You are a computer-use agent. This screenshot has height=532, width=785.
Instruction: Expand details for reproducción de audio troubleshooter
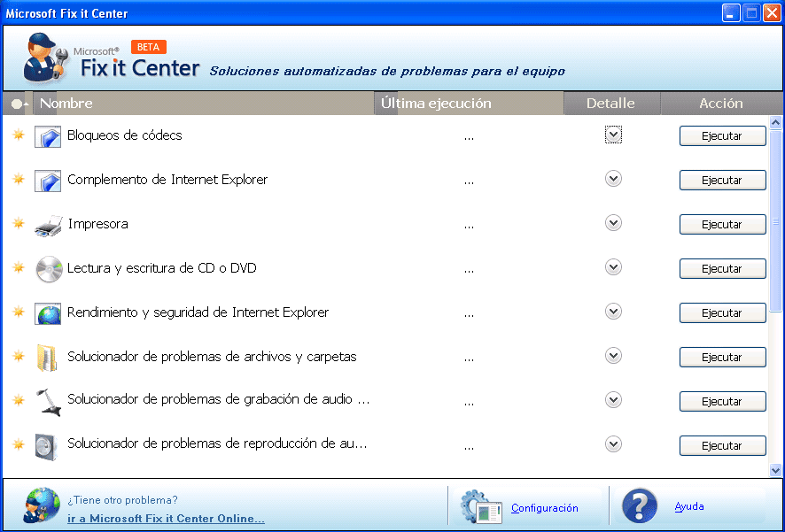pyautogui.click(x=613, y=444)
